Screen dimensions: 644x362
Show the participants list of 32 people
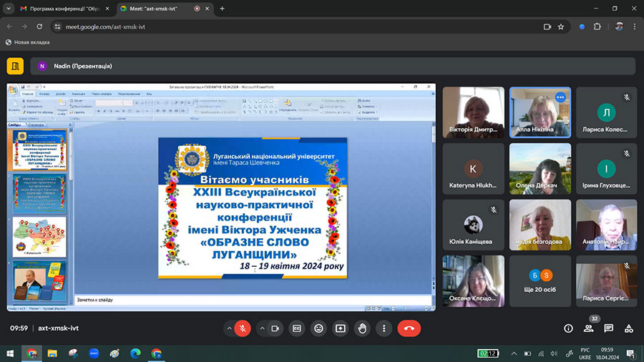pyautogui.click(x=588, y=328)
